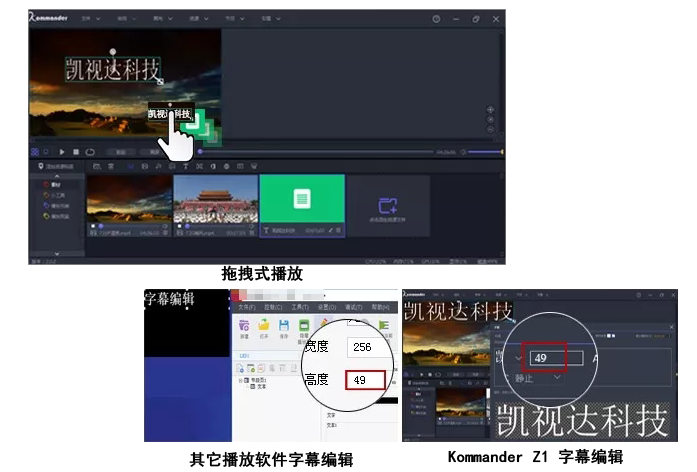The image size is (697, 472).
Task: Open the 文件(F) menu in the other software
Action: pos(247,307)
